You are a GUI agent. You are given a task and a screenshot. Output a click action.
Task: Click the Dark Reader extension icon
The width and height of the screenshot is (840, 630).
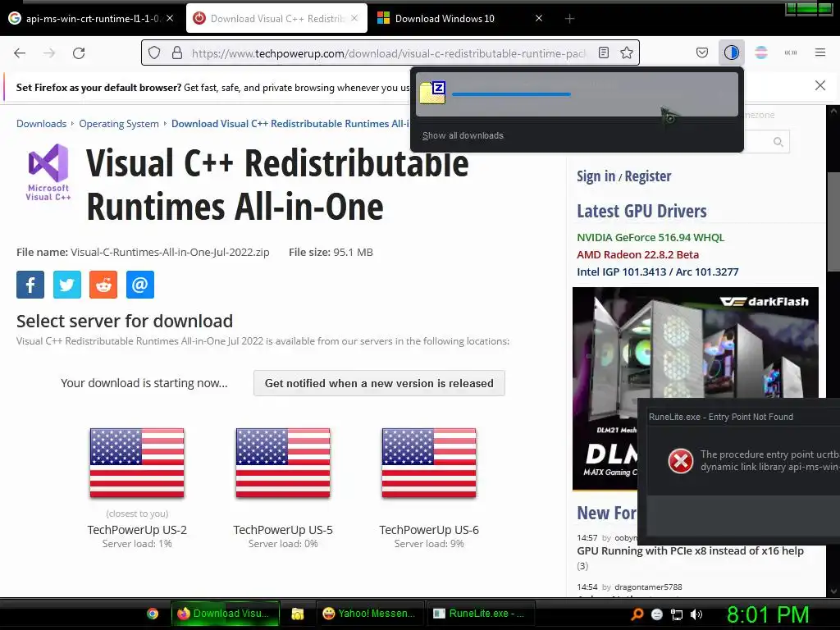tap(731, 52)
